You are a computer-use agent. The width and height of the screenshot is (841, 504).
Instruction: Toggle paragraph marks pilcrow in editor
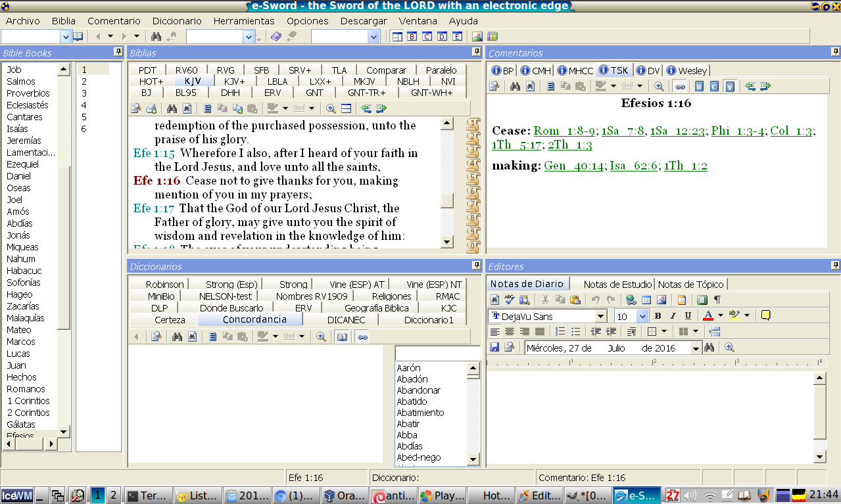(717, 300)
